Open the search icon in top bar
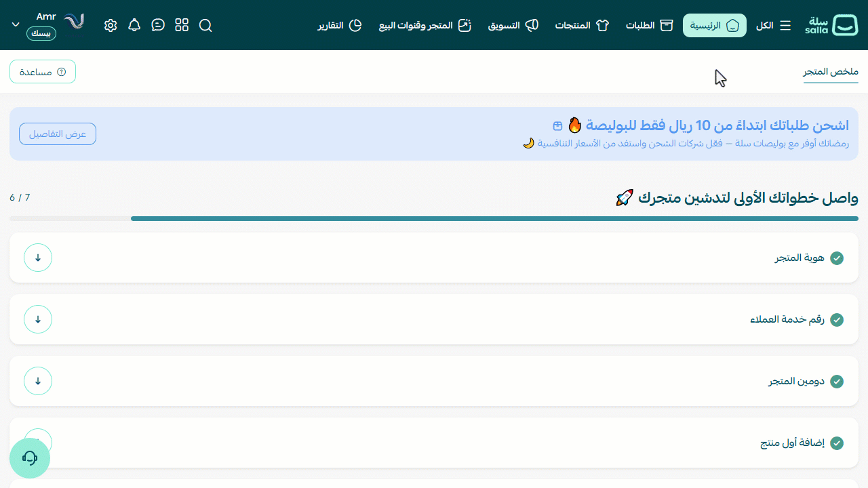The image size is (868, 488). 205,26
